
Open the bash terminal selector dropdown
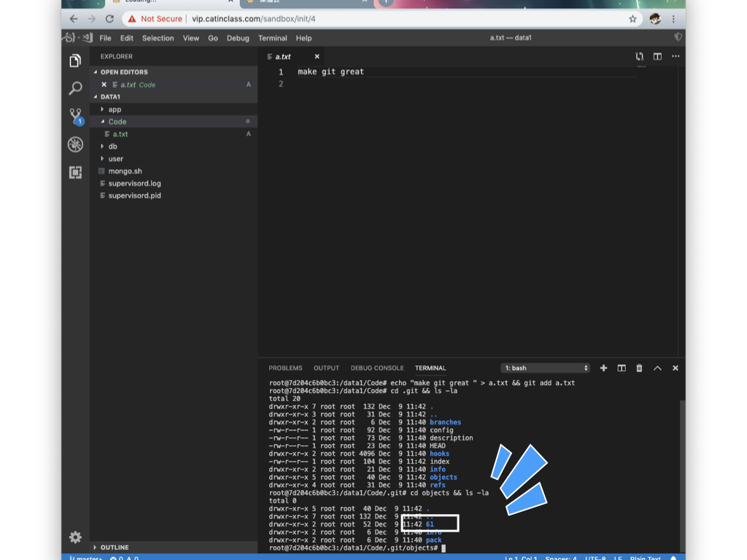[x=545, y=368]
